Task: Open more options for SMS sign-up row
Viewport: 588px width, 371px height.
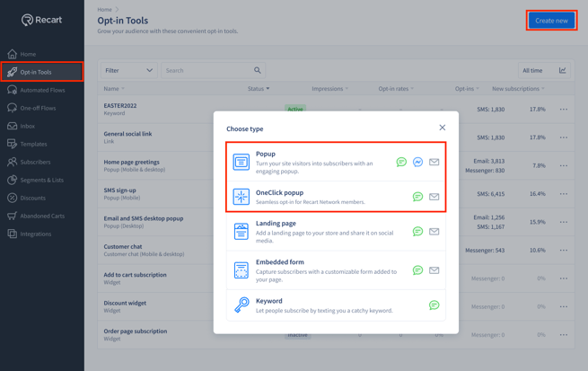Action: 563,193
